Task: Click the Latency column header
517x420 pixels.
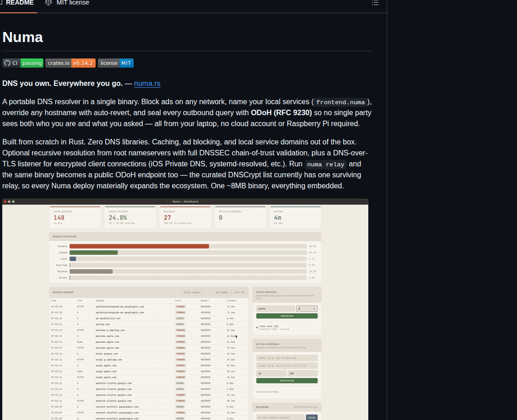Action: click(x=232, y=301)
